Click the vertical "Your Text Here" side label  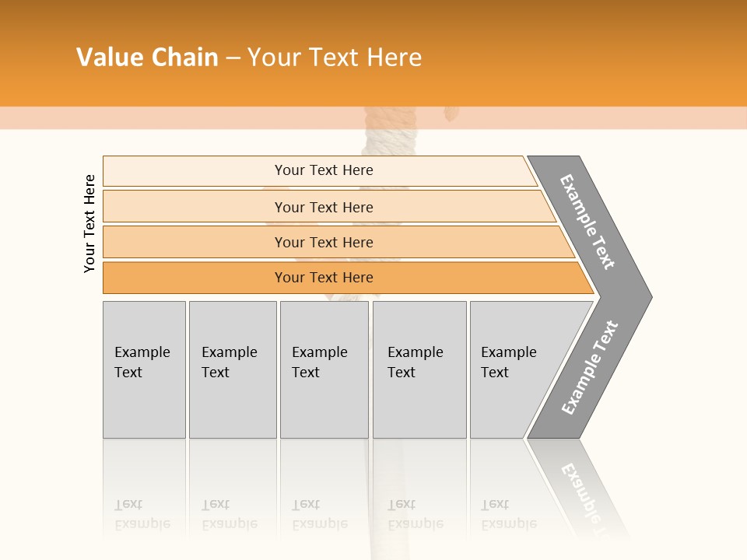click(x=89, y=223)
